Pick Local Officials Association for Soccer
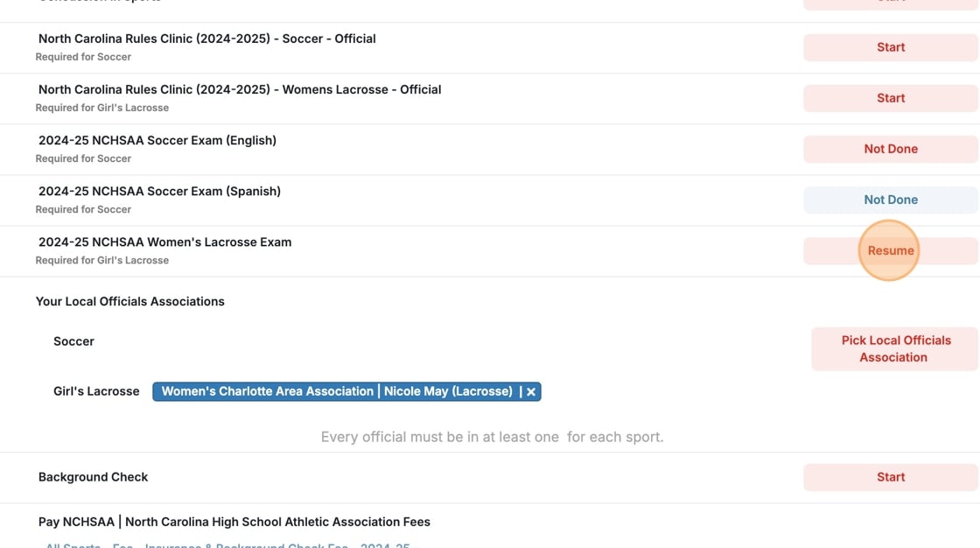 tap(893, 348)
